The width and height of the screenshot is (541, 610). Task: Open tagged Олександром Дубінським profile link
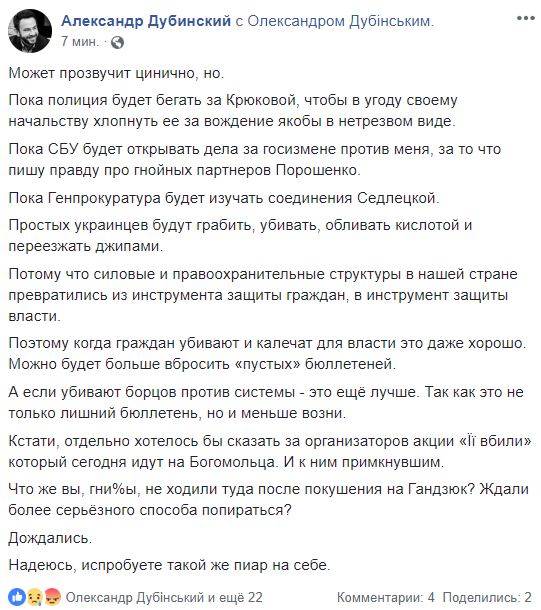click(340, 21)
